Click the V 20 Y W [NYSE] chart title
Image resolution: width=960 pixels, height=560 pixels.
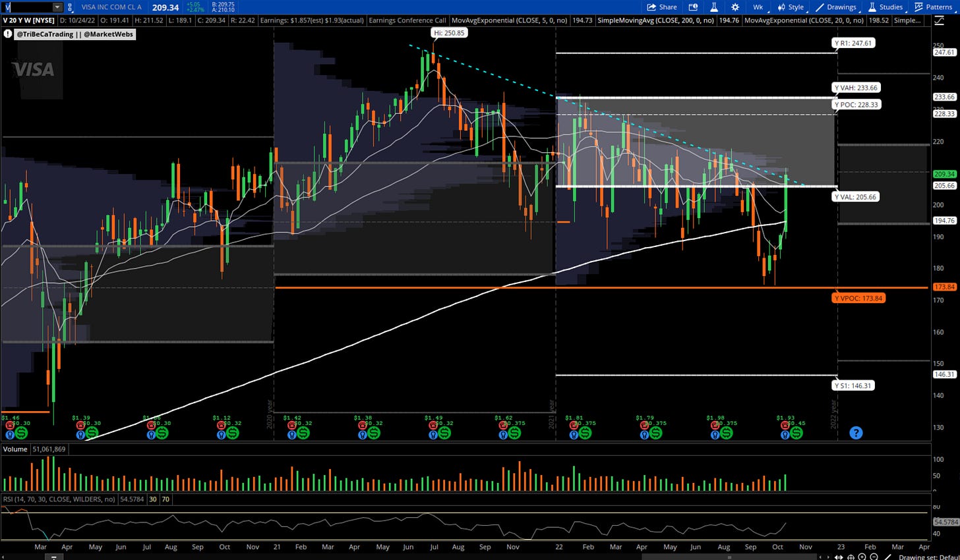pyautogui.click(x=29, y=20)
